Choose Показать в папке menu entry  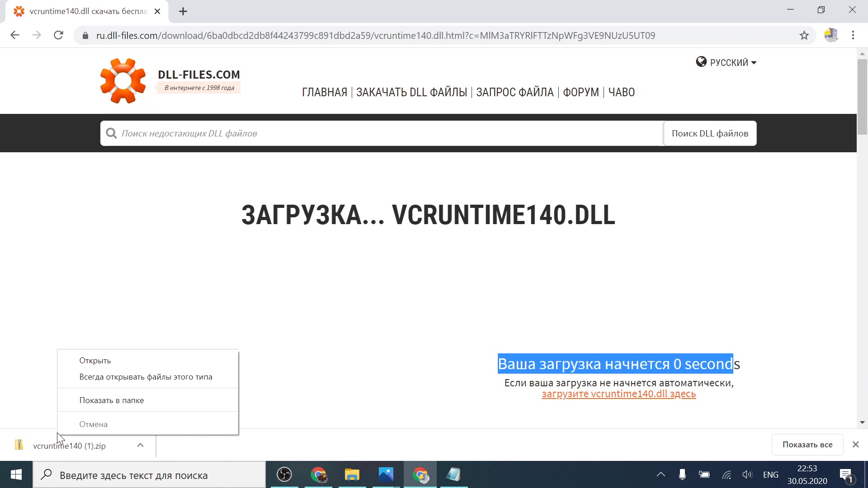[x=112, y=400]
